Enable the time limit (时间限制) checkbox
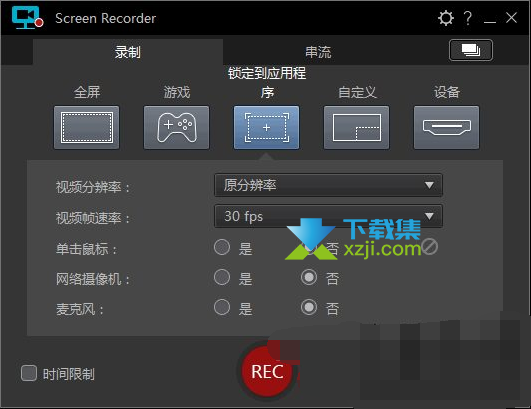 tap(29, 373)
